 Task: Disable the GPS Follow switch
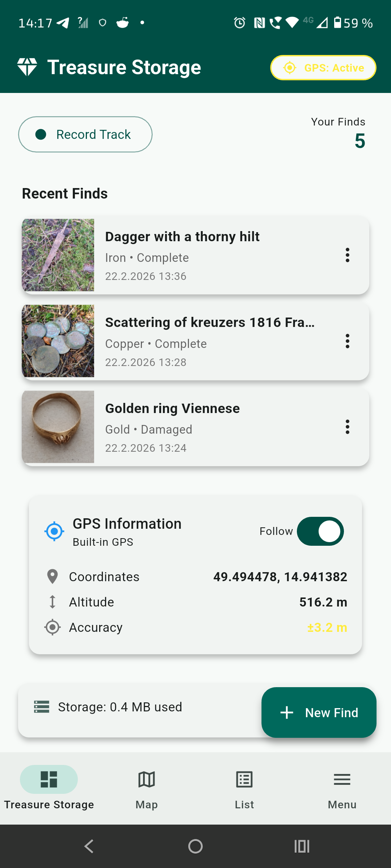320,531
